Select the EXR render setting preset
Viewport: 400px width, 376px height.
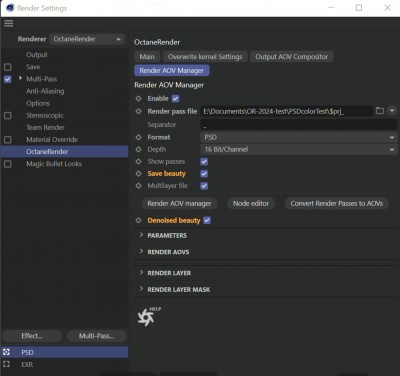[x=65, y=364]
